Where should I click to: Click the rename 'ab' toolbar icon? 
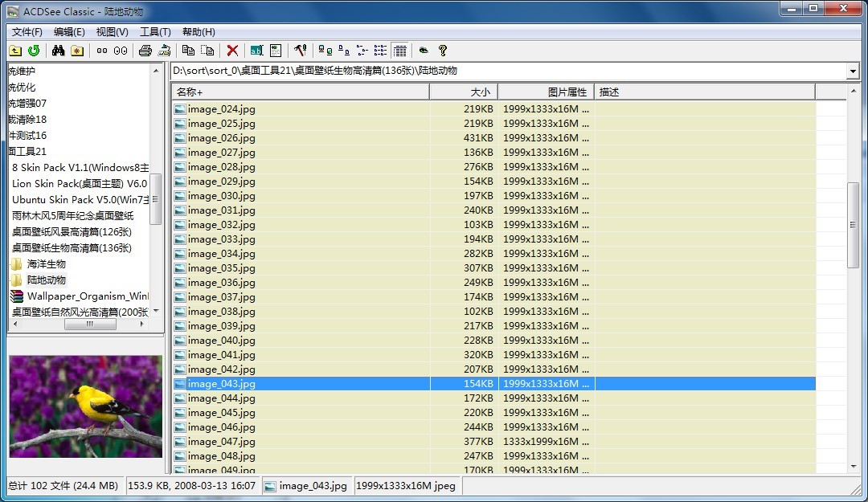tap(256, 51)
